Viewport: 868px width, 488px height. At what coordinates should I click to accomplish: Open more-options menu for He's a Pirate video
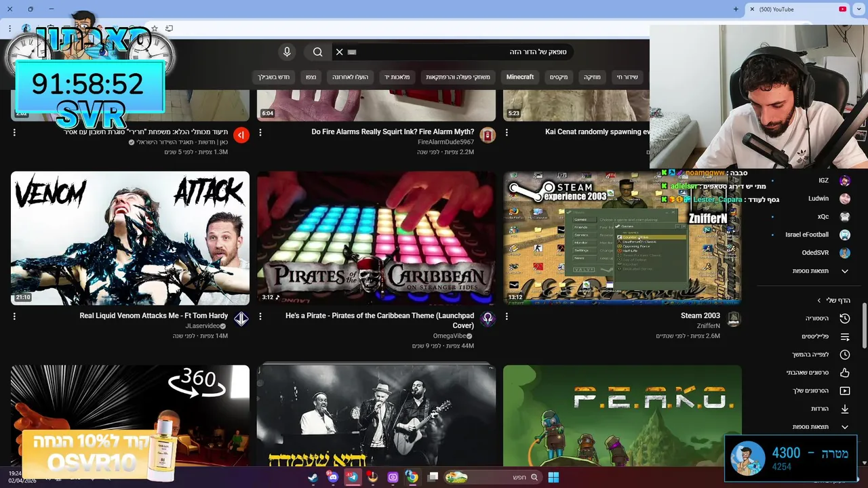[260, 317]
